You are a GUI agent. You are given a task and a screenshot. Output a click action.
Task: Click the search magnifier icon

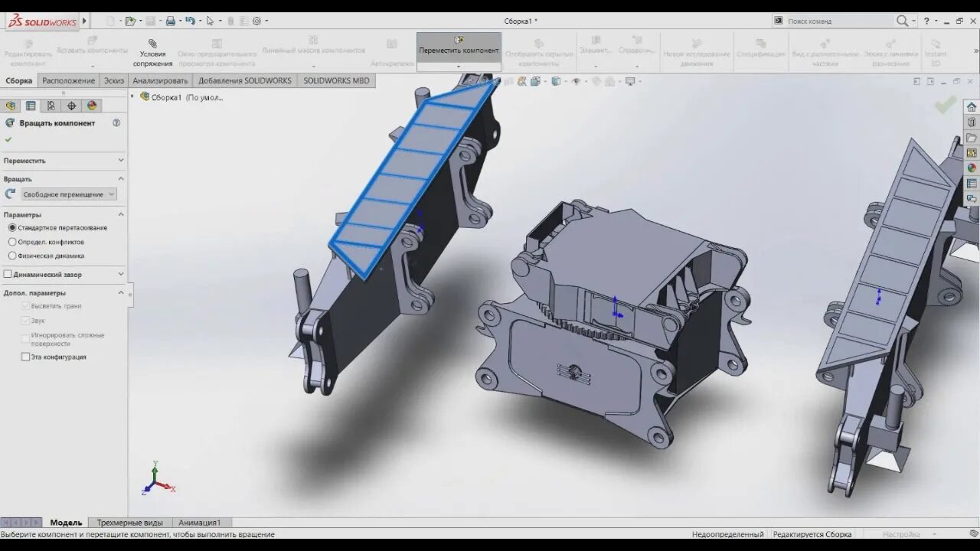[x=903, y=21]
